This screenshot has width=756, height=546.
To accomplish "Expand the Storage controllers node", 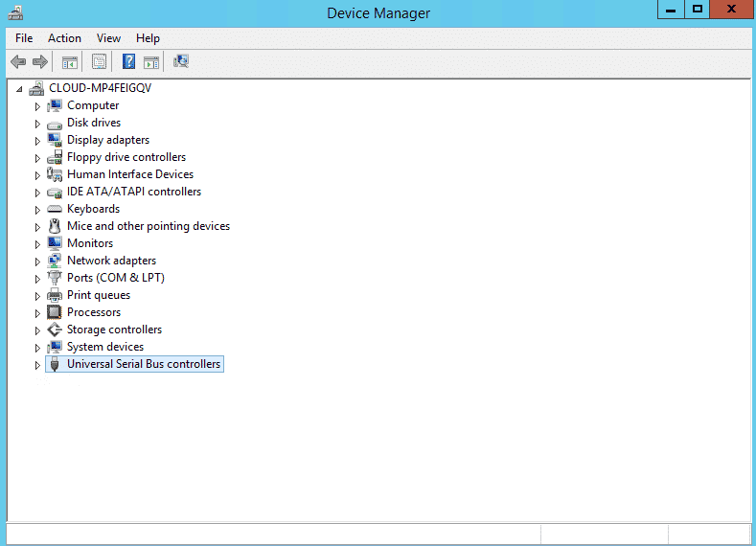I will [37, 330].
